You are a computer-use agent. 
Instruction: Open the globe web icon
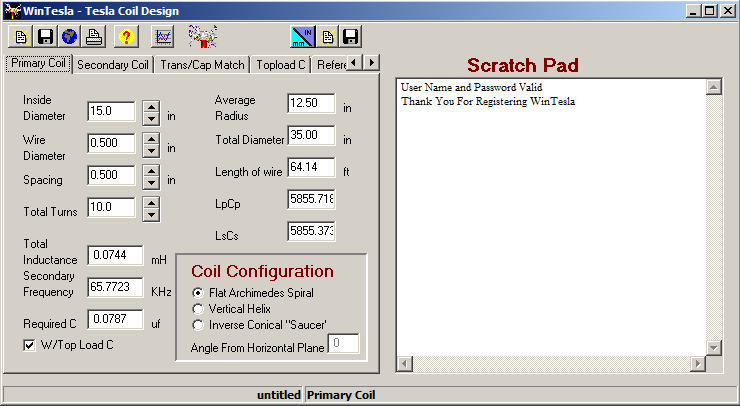click(69, 36)
